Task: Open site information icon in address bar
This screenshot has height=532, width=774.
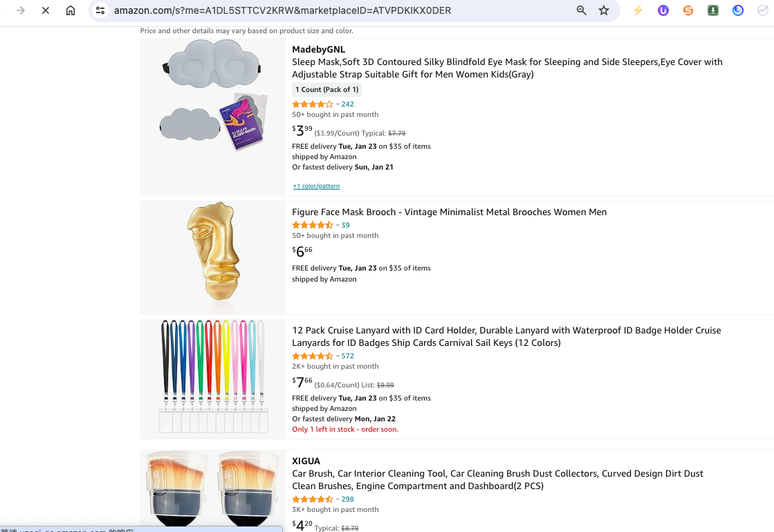Action: (101, 10)
